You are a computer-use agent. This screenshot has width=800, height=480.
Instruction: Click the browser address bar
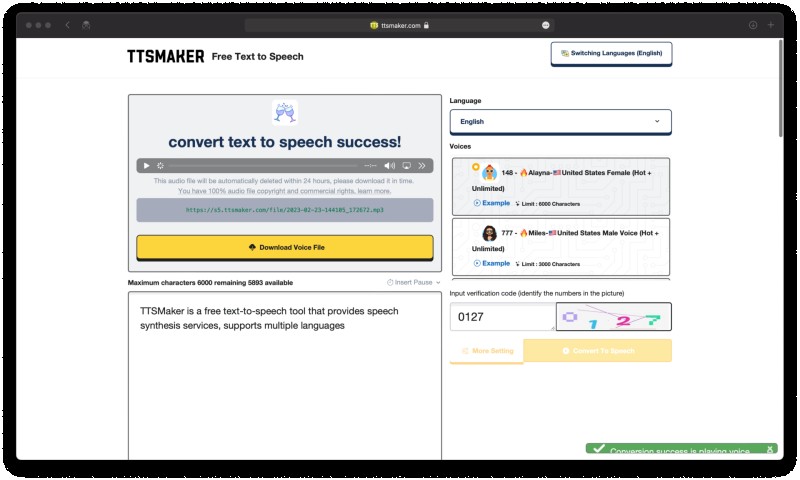[399, 25]
